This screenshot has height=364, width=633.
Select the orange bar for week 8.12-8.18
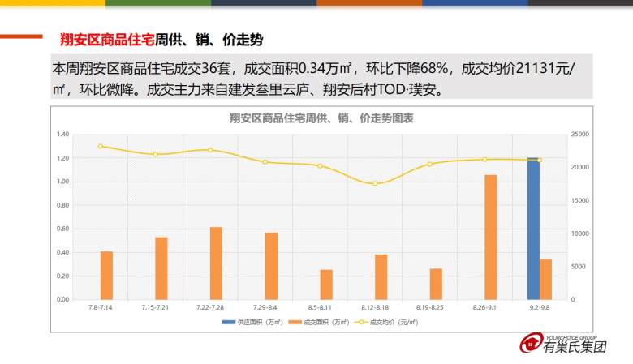[381, 277]
